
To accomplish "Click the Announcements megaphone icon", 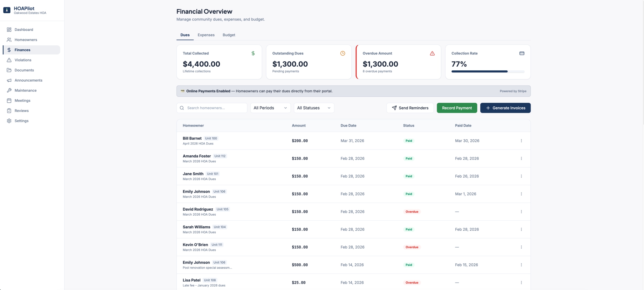I will [x=9, y=80].
